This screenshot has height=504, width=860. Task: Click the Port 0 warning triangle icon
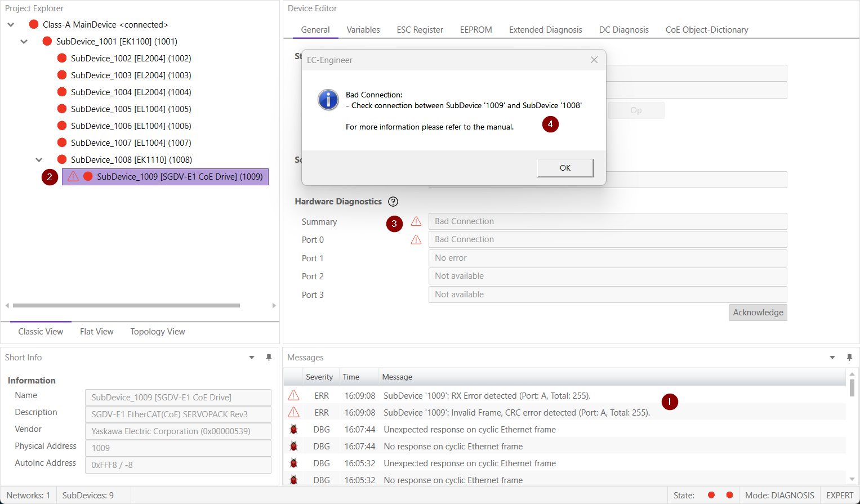click(x=416, y=240)
